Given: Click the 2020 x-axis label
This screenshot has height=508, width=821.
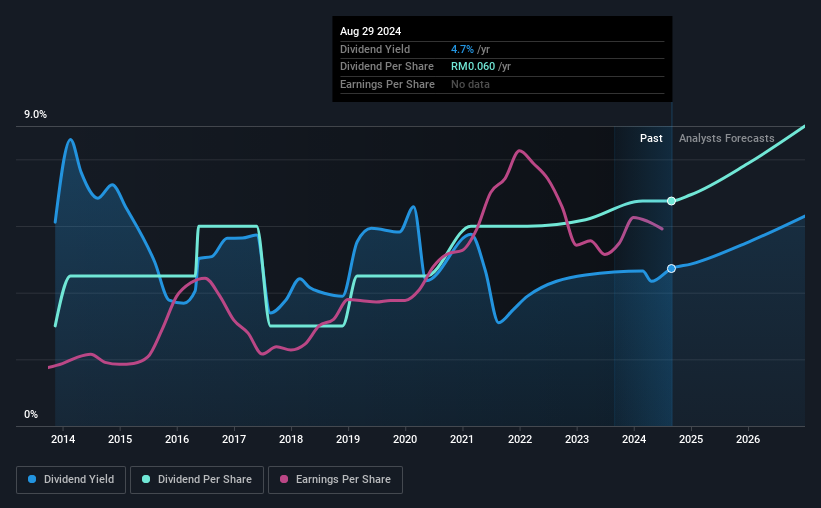Looking at the screenshot, I should tap(405, 439).
